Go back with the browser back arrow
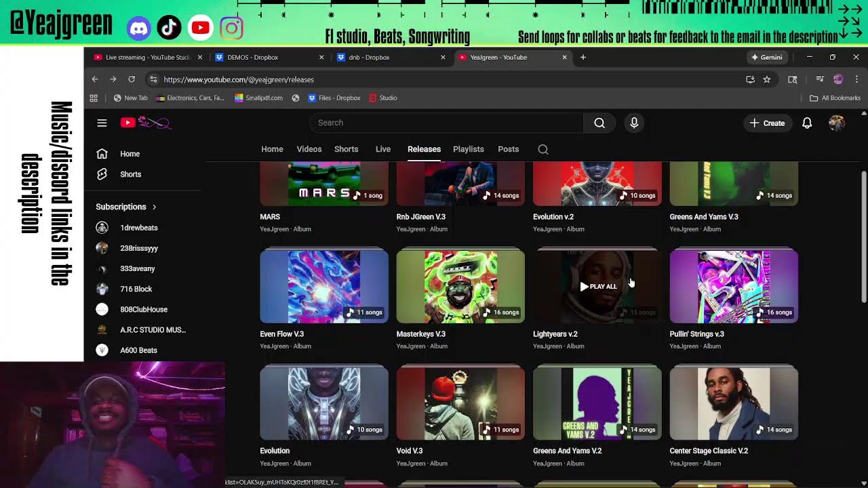868x488 pixels. (95, 79)
